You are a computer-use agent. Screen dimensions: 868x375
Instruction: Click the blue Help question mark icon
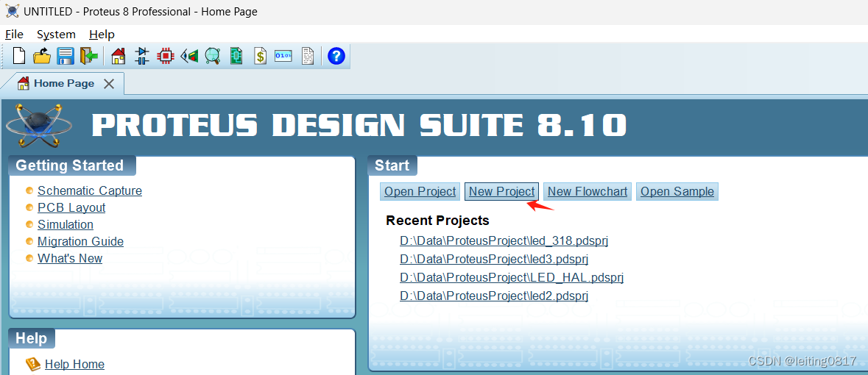pyautogui.click(x=336, y=56)
